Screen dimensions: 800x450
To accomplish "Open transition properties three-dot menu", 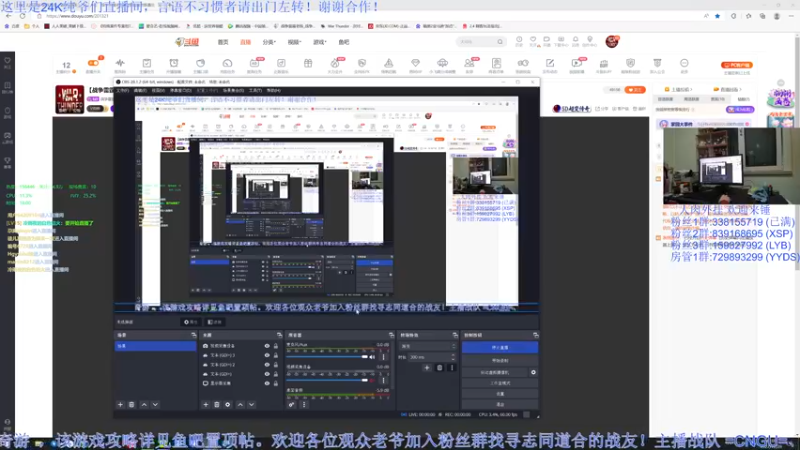I will (x=452, y=367).
